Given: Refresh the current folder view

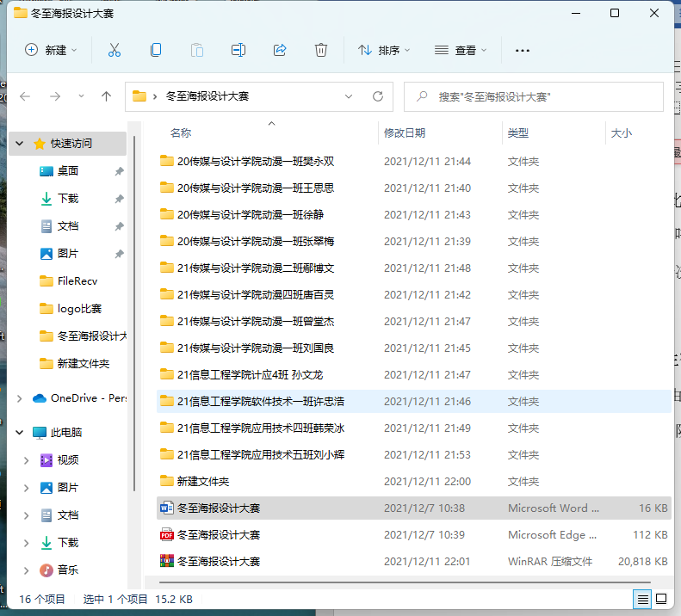Looking at the screenshot, I should (x=377, y=96).
